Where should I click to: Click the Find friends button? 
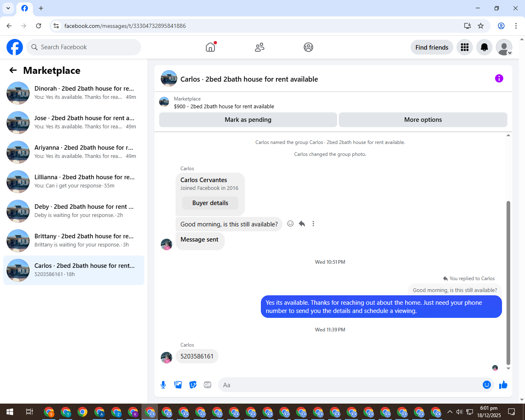432,47
